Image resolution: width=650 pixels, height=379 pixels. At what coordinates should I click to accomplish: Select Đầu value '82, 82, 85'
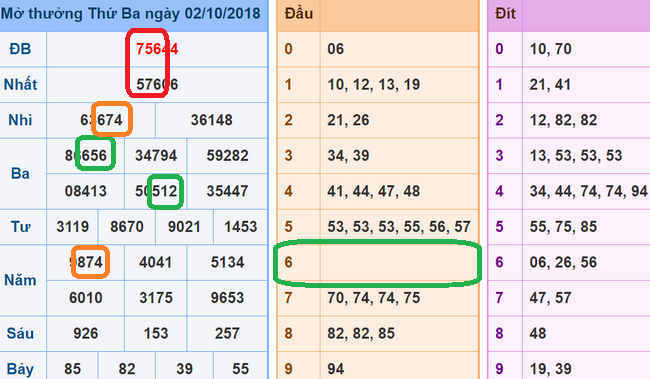click(361, 334)
